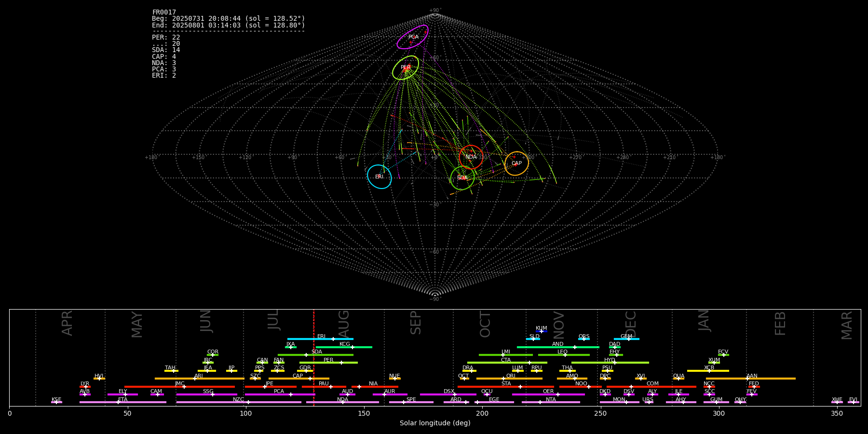Select the 'CAP: 4' count entry

tap(164, 56)
